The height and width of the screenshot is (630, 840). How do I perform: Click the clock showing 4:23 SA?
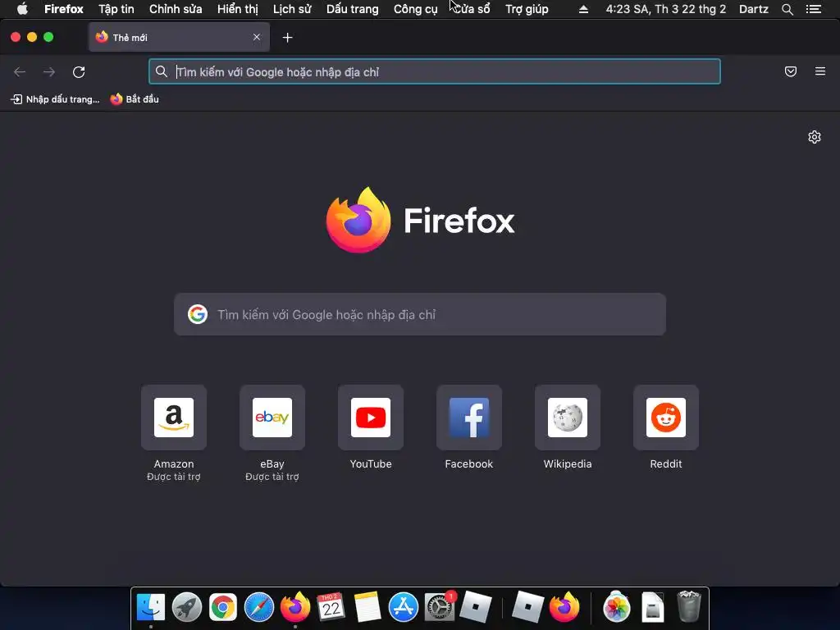(666, 9)
